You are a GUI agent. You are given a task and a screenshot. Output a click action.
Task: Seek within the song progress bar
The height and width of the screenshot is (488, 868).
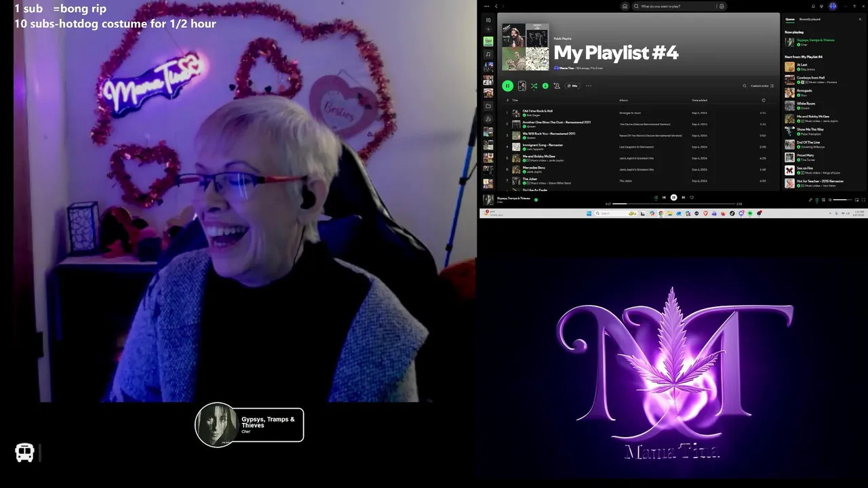[673, 204]
